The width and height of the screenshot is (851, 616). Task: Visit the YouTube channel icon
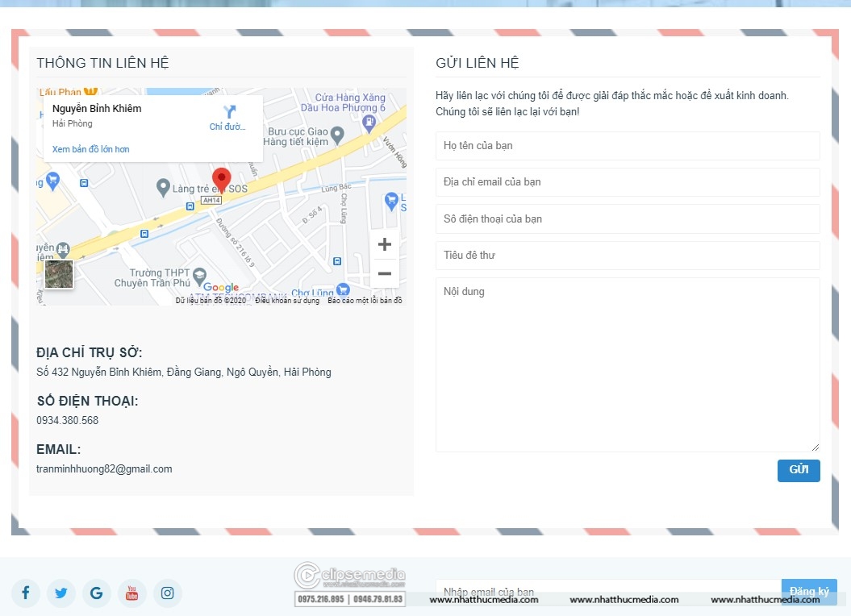(131, 593)
